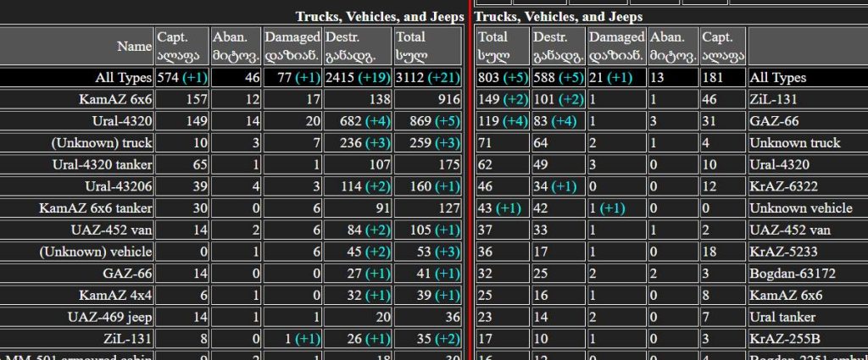Click the ZiL-131 total cell '149 (+2)'
This screenshot has width=868, height=360.
click(x=504, y=100)
